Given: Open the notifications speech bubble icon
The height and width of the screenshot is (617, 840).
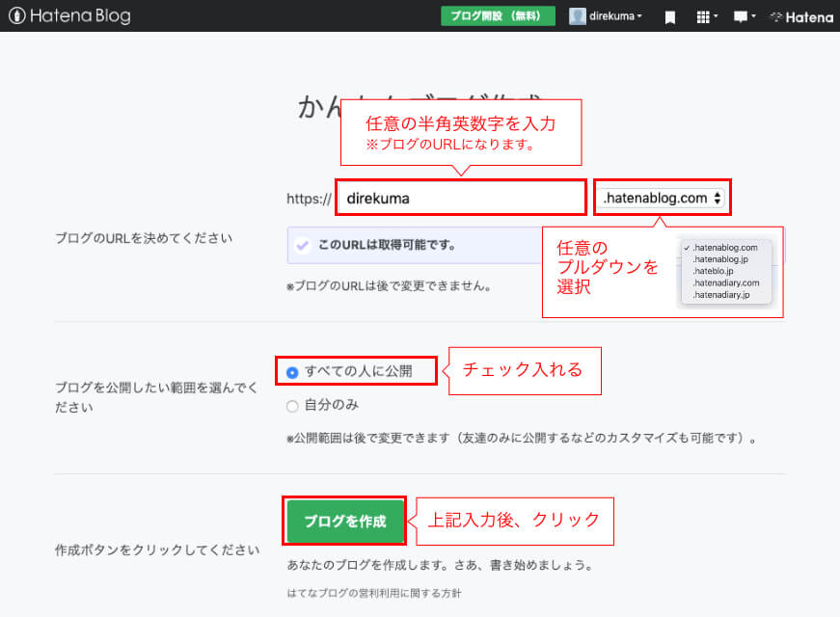Looking at the screenshot, I should point(745,17).
